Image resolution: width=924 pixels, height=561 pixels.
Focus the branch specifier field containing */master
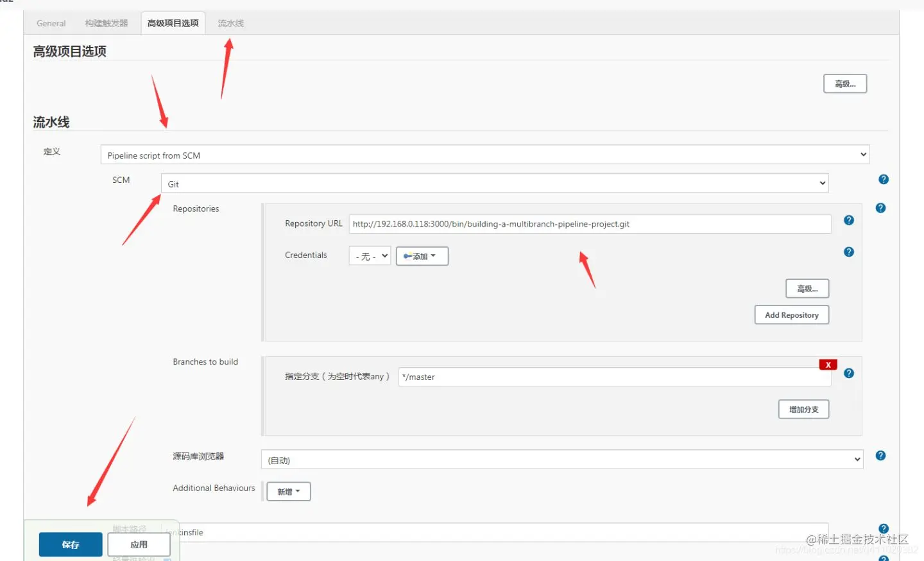(x=615, y=377)
